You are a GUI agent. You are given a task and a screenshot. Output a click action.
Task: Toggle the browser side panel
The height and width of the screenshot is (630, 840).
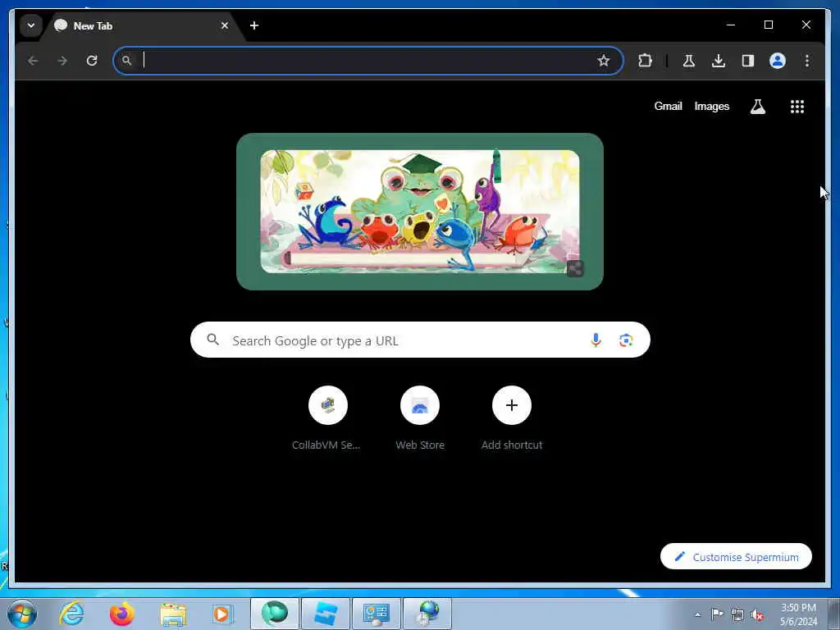click(748, 61)
